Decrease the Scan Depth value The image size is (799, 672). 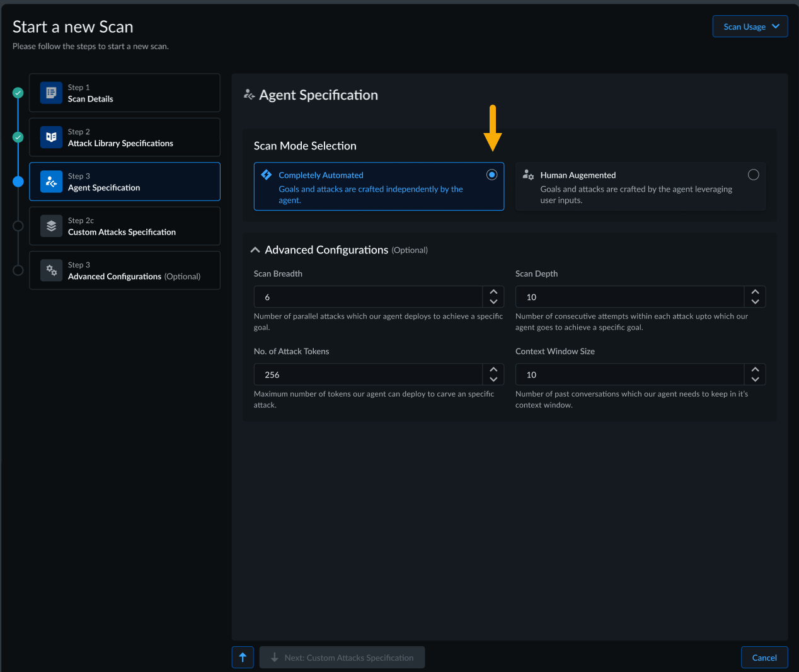pyautogui.click(x=755, y=302)
